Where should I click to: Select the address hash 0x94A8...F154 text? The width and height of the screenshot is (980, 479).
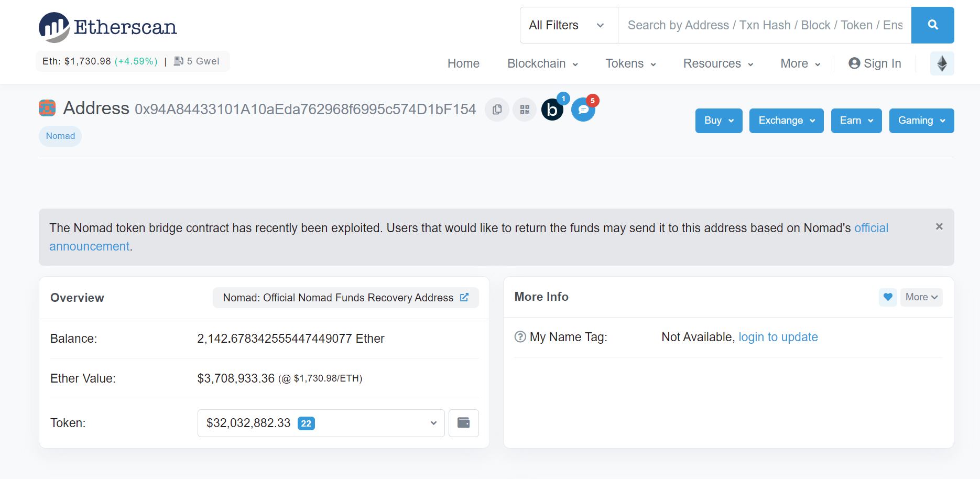click(305, 109)
